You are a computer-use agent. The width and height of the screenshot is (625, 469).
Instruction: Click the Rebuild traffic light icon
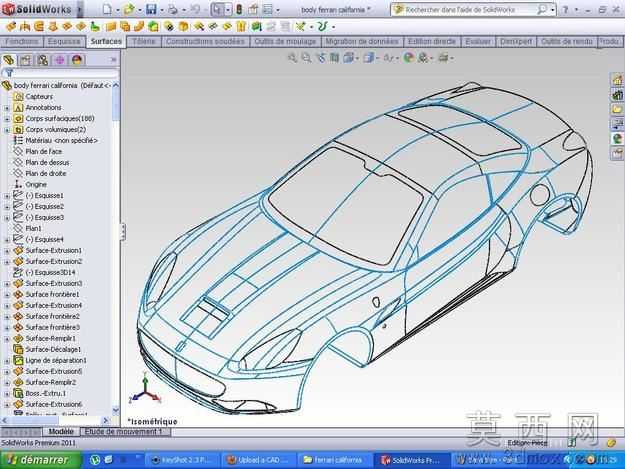click(x=239, y=9)
